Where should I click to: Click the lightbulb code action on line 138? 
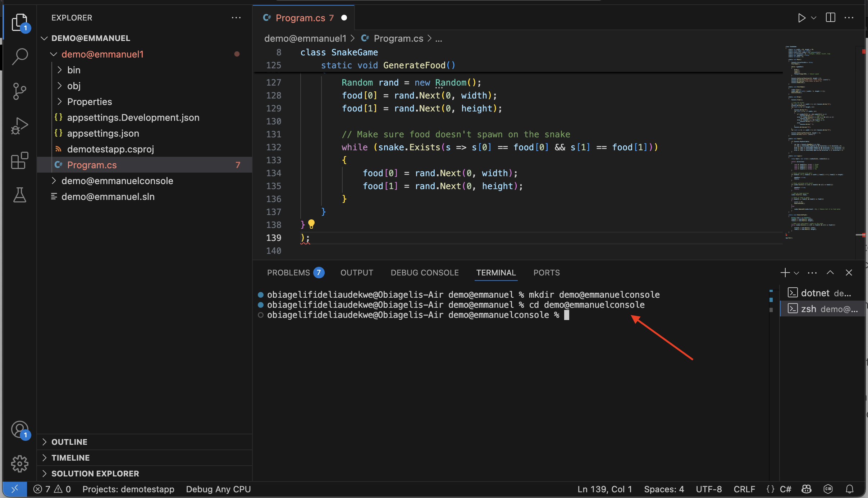pyautogui.click(x=311, y=224)
